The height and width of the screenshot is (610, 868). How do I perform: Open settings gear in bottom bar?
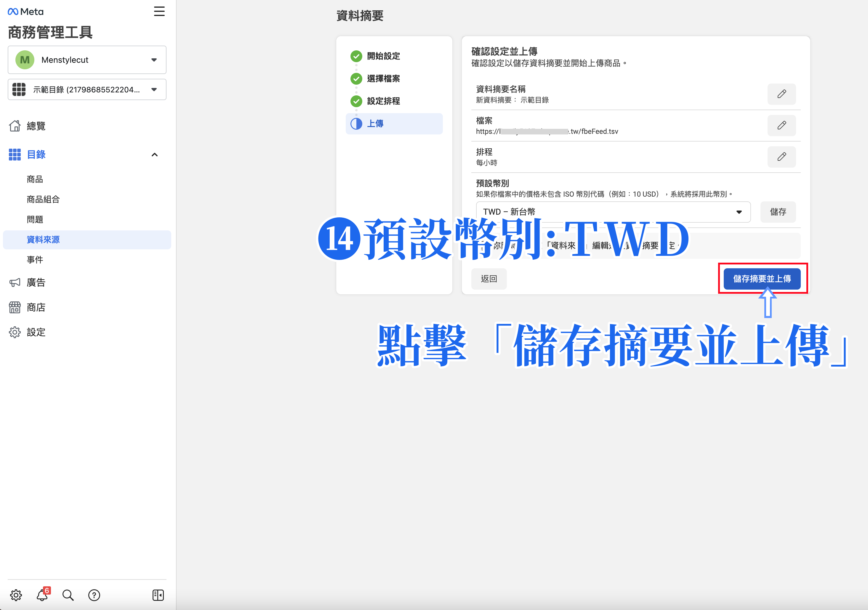pyautogui.click(x=16, y=595)
